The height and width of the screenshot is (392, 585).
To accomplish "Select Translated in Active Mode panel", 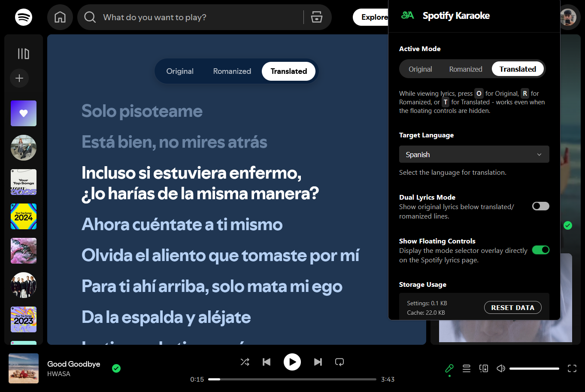I will [518, 69].
